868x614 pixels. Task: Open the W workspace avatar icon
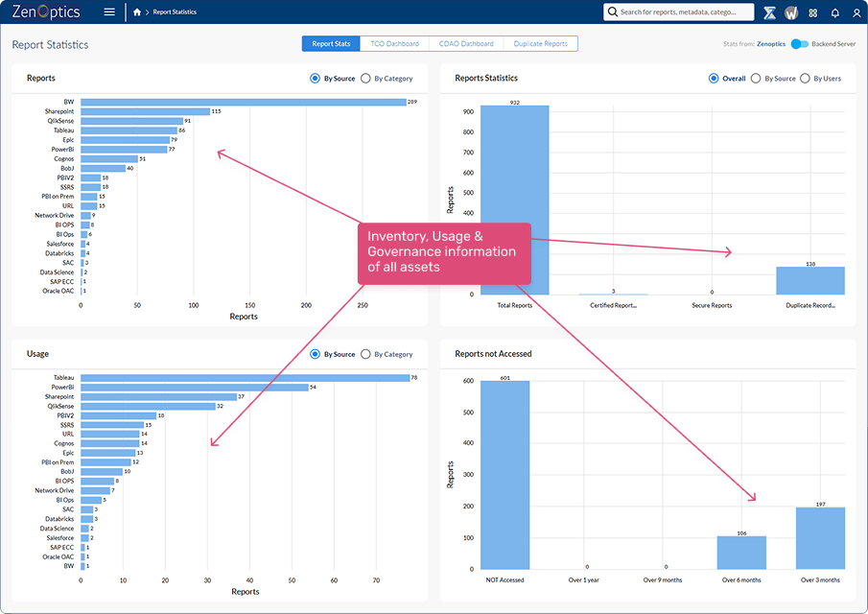point(791,12)
